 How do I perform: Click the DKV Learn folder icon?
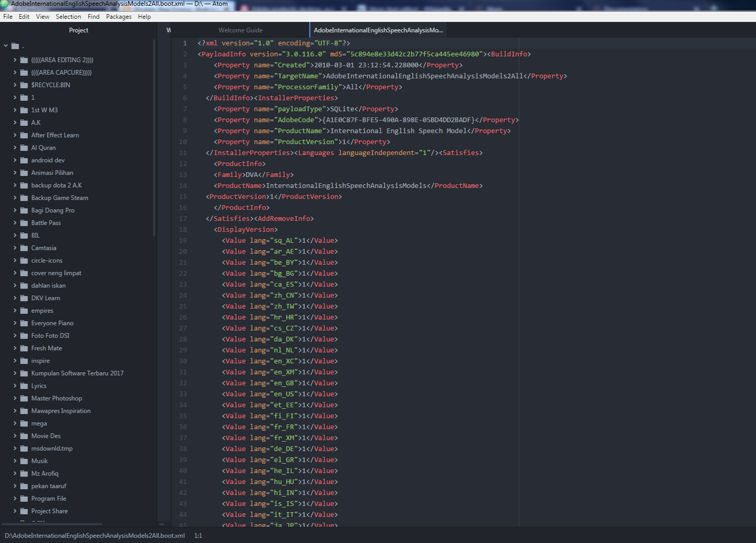[24, 298]
